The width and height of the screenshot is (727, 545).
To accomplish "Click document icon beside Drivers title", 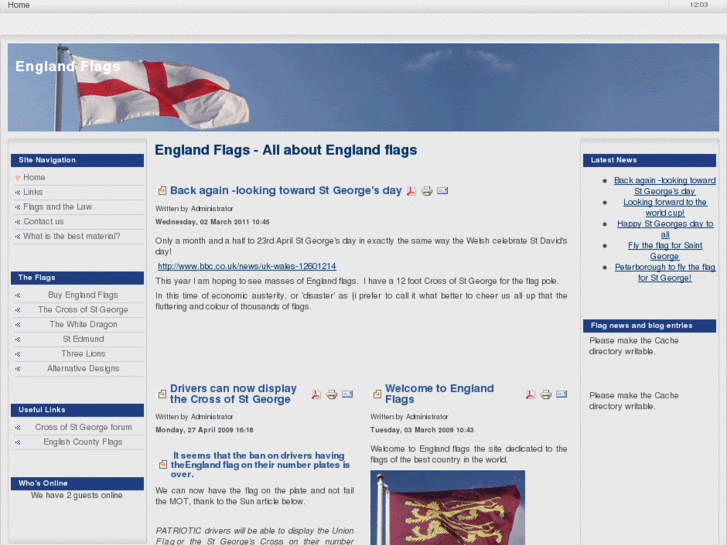I will point(162,394).
